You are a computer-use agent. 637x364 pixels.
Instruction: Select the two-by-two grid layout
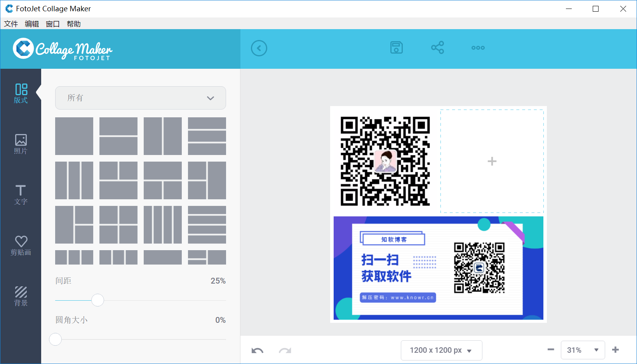coord(118,225)
